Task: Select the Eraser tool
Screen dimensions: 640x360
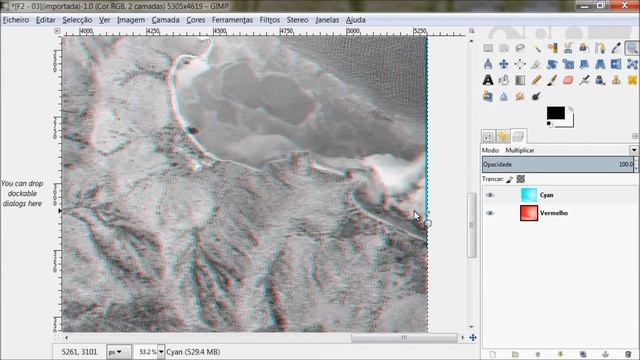Action: [x=568, y=80]
